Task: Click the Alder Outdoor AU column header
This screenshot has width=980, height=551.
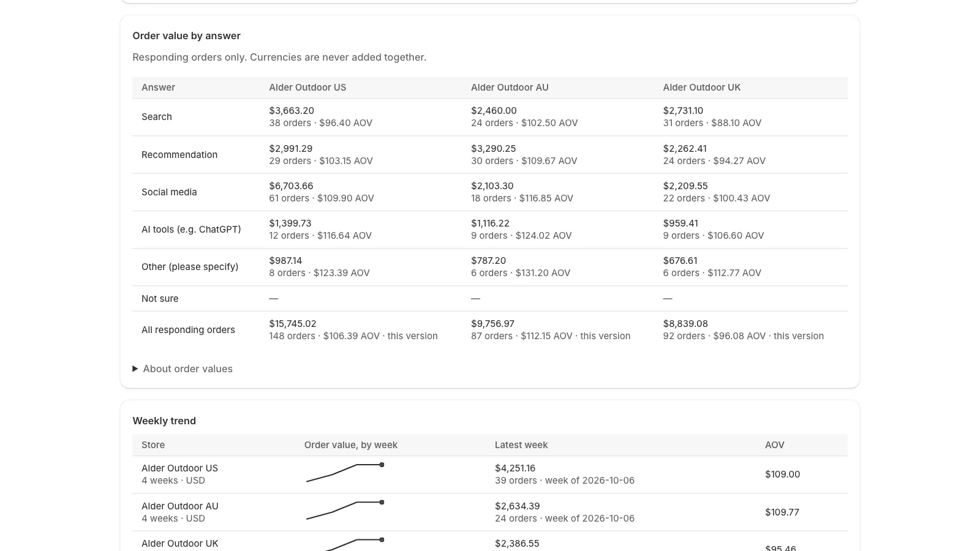Action: click(510, 88)
